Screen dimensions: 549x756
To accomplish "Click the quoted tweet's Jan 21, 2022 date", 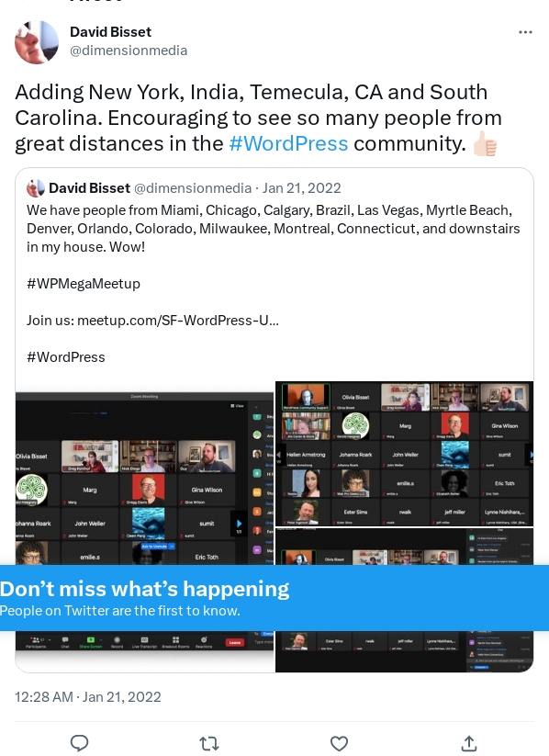I will [301, 188].
